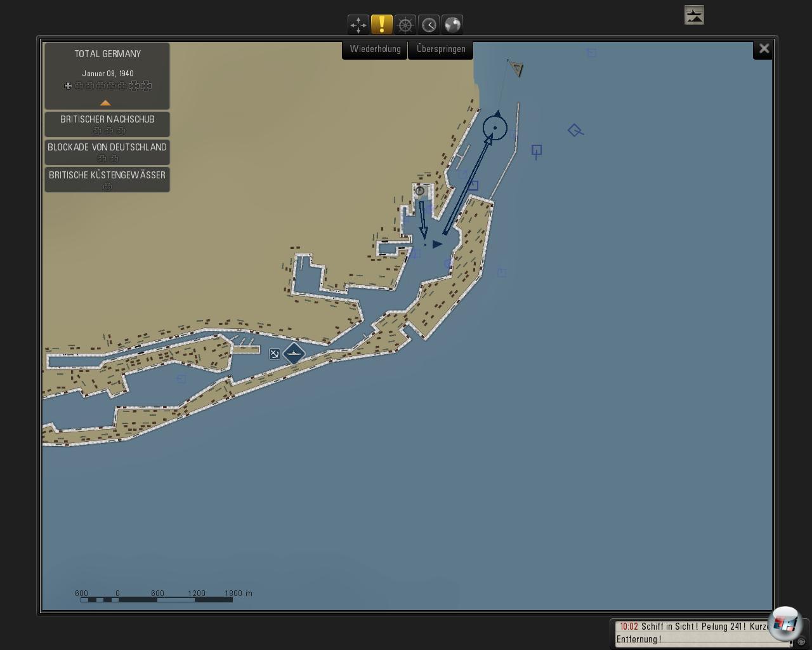This screenshot has height=650, width=812.
Task: Select the submarine diamond marker in harbor
Action: click(294, 354)
